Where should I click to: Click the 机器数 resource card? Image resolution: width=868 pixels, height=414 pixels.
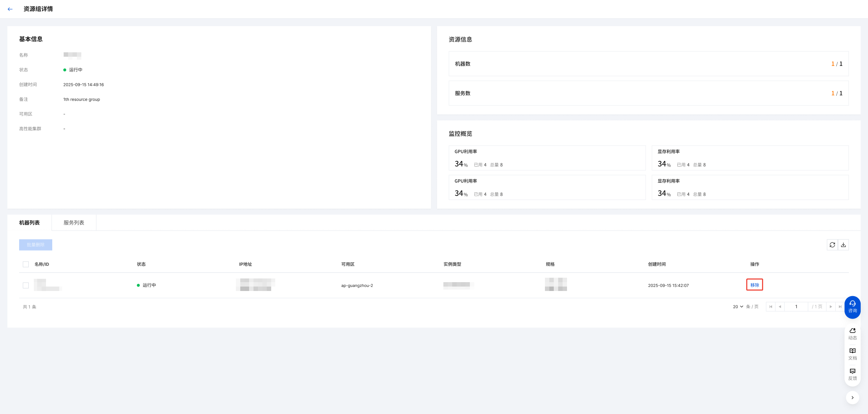click(648, 64)
